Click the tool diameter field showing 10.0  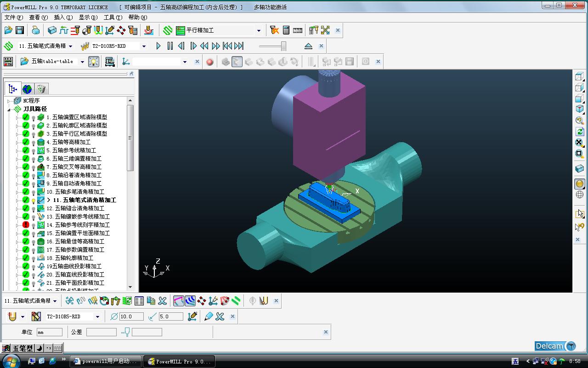[x=131, y=316]
